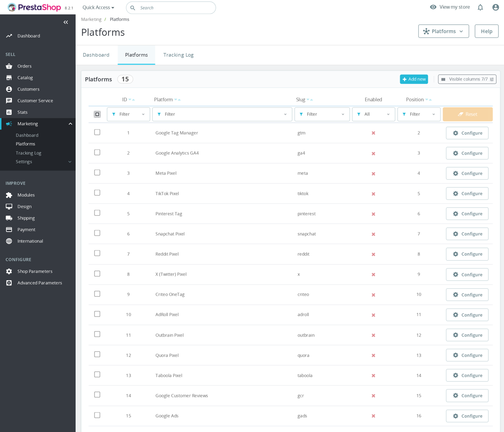Follow the Marketing breadcrumb link

pos(91,19)
